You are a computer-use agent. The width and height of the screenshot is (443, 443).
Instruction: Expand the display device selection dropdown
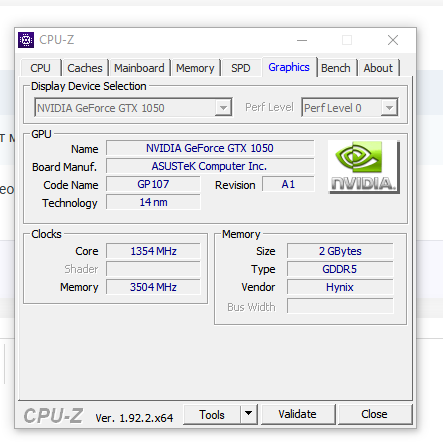[223, 108]
